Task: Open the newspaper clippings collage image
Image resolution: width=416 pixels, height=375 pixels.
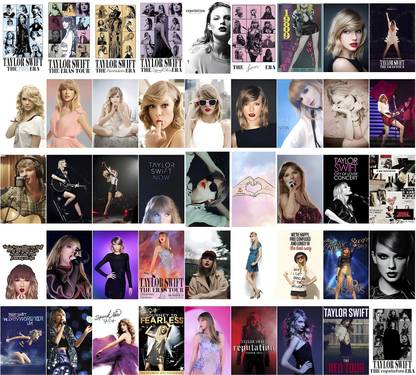Action: point(392,189)
